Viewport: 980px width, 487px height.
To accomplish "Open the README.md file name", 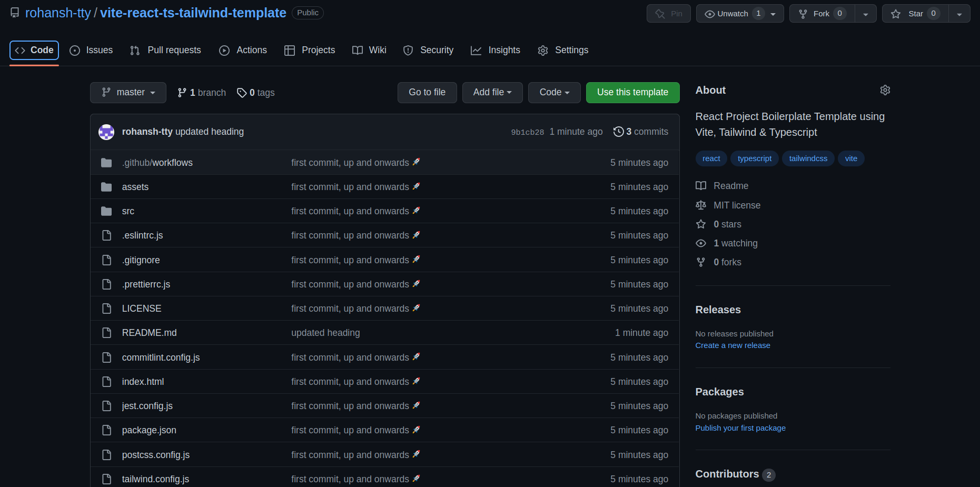I will (150, 333).
